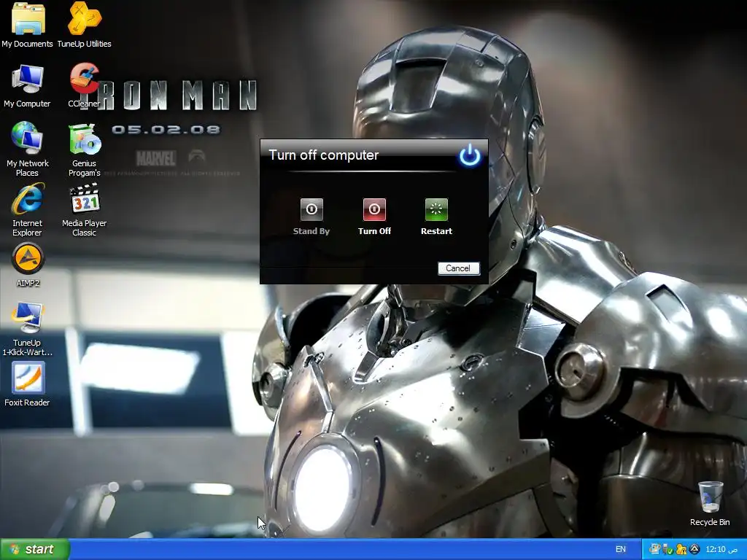Screen dimensions: 747x560
Task: Select the My Computer desktop icon
Action: 27,86
